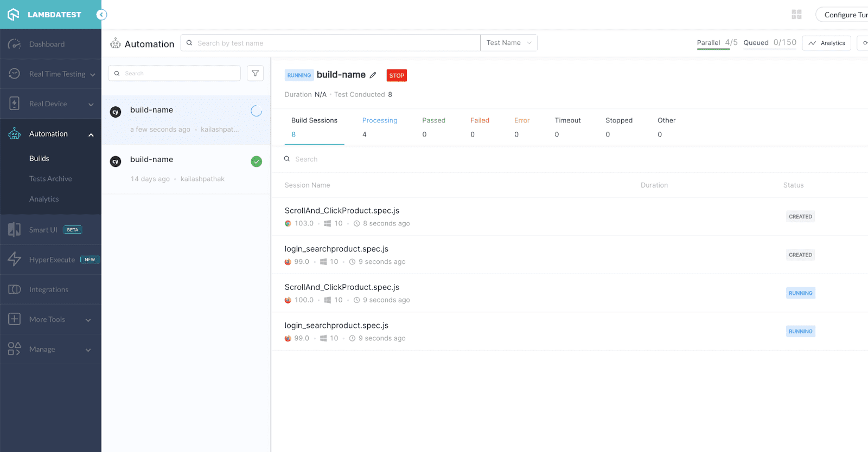The width and height of the screenshot is (868, 452).
Task: Select the build-name from 14 days ago
Action: coord(186,169)
